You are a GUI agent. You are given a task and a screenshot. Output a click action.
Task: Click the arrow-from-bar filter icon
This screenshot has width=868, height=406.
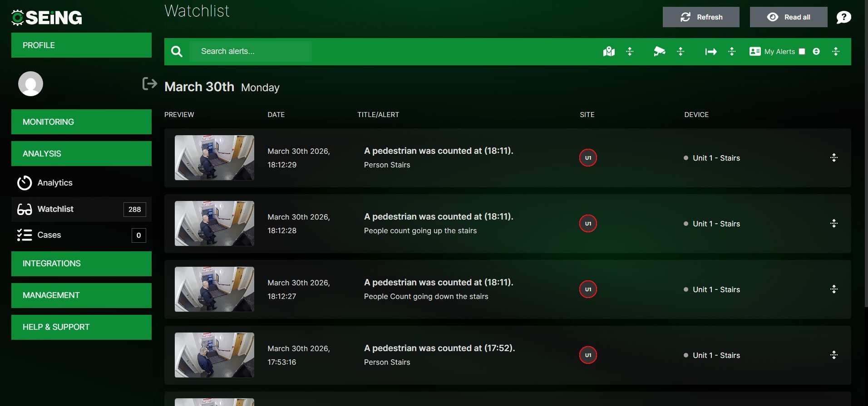coord(711,52)
